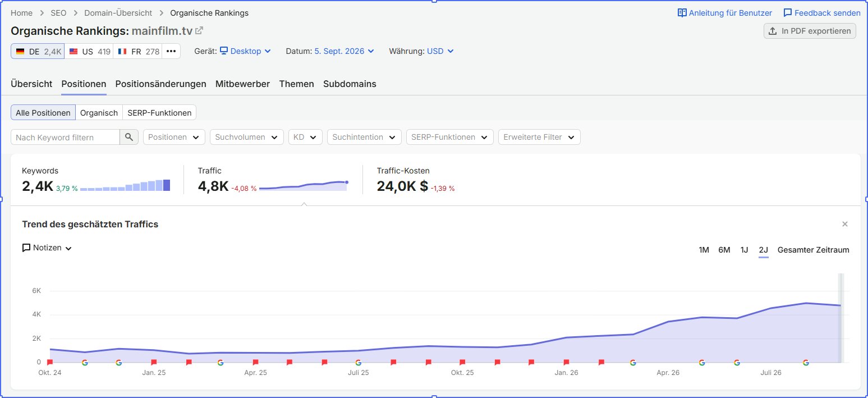Set chart range to 2J
The image size is (868, 398).
pos(763,250)
